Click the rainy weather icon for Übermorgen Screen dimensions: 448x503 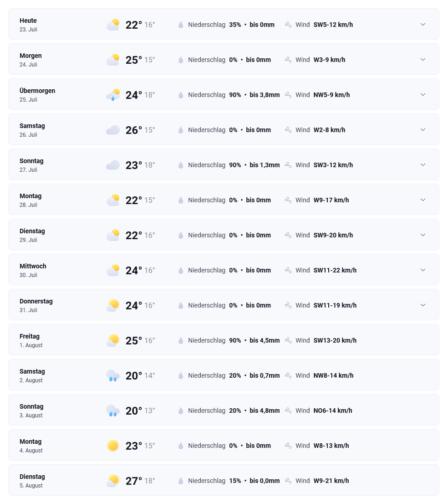pyautogui.click(x=113, y=95)
